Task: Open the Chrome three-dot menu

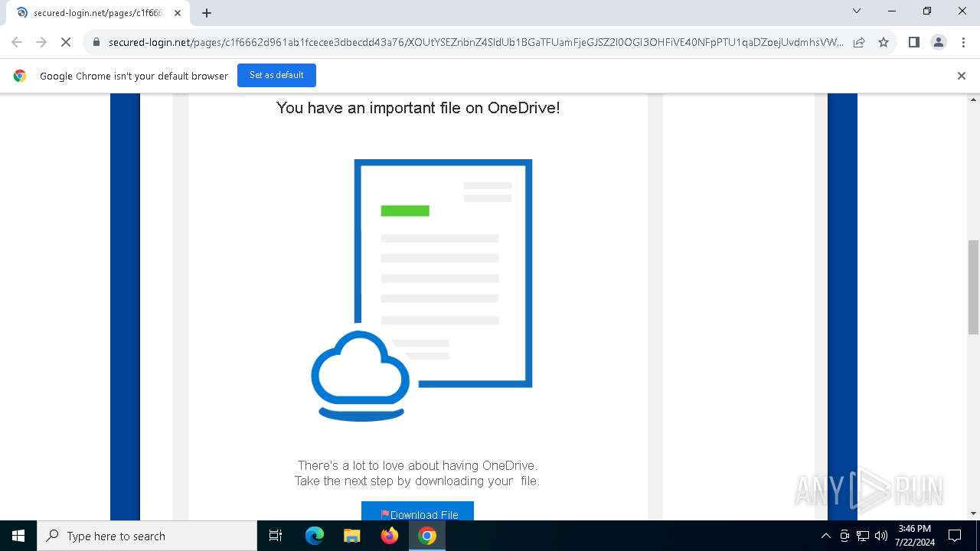Action: [x=963, y=42]
